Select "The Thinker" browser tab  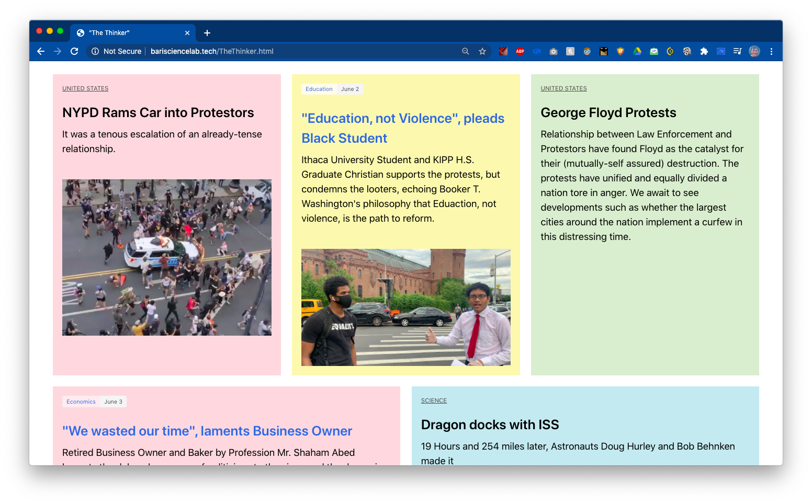(133, 33)
